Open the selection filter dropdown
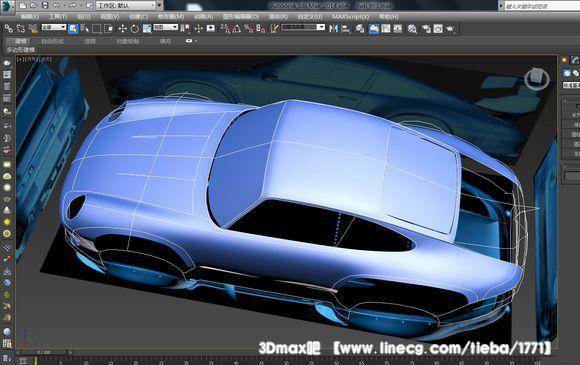The width and height of the screenshot is (580, 365). (54, 27)
